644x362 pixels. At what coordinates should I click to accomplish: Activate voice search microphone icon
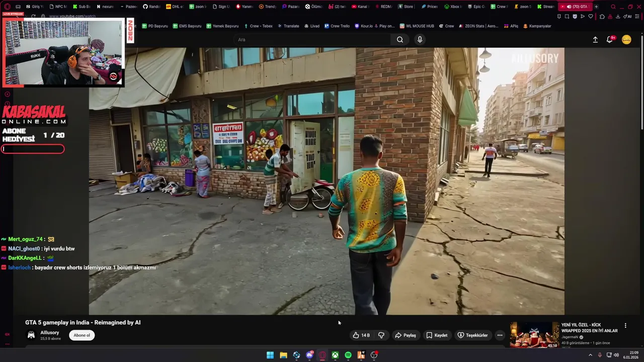pos(420,40)
